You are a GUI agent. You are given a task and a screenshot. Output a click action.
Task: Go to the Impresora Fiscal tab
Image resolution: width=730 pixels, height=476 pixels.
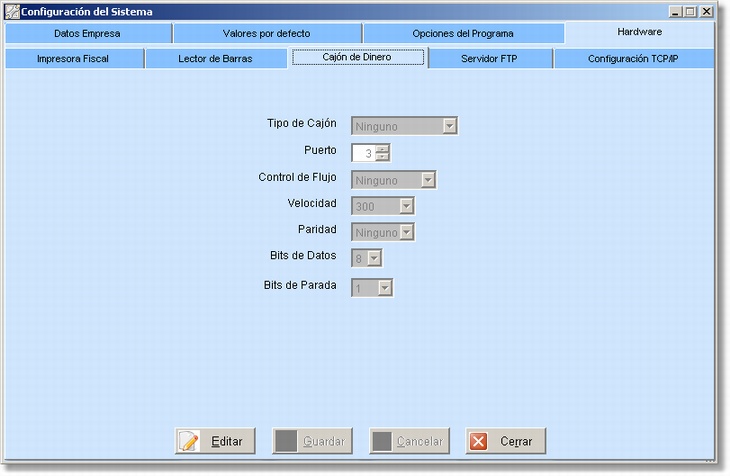73,59
